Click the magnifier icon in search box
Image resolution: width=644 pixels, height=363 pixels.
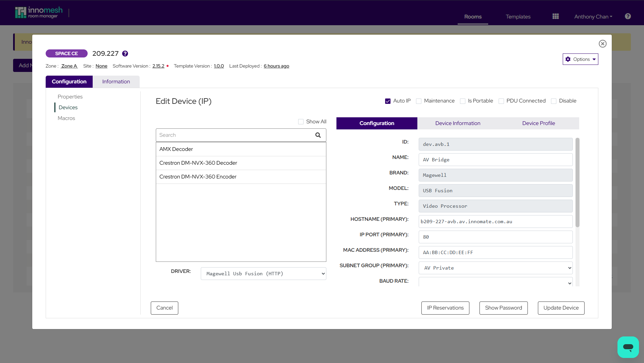pyautogui.click(x=318, y=135)
